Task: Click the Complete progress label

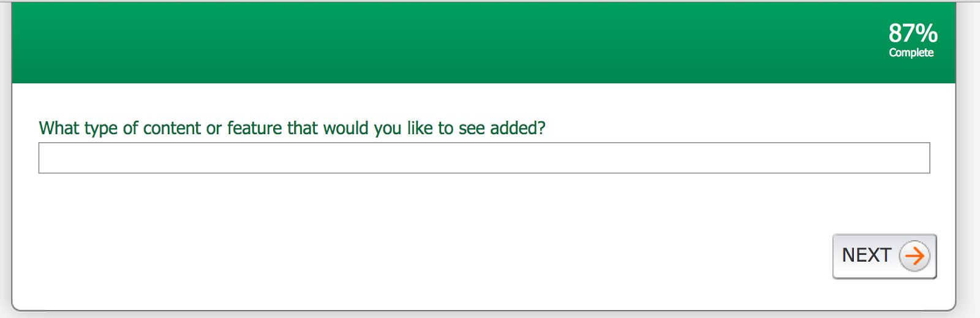Action: pyautogui.click(x=911, y=53)
